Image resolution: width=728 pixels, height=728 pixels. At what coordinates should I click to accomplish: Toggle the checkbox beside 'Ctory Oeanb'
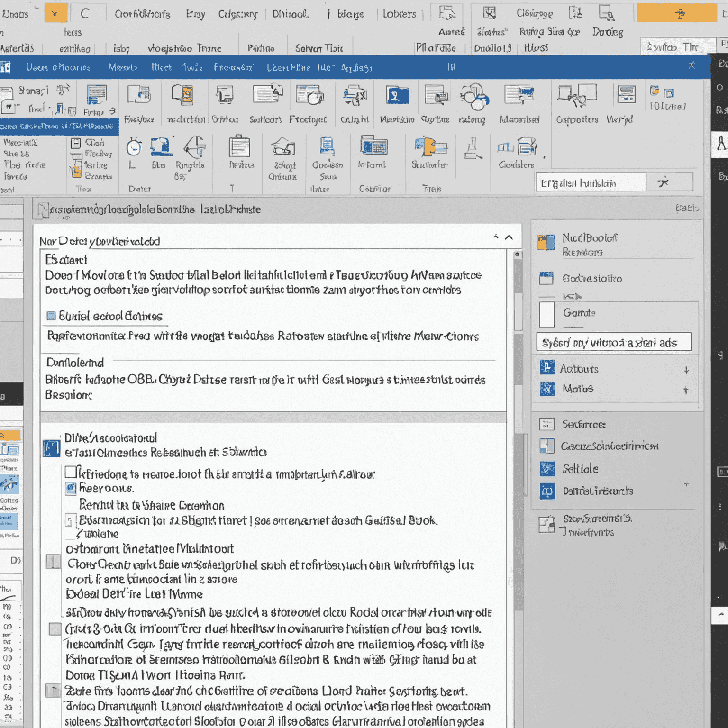click(x=53, y=562)
